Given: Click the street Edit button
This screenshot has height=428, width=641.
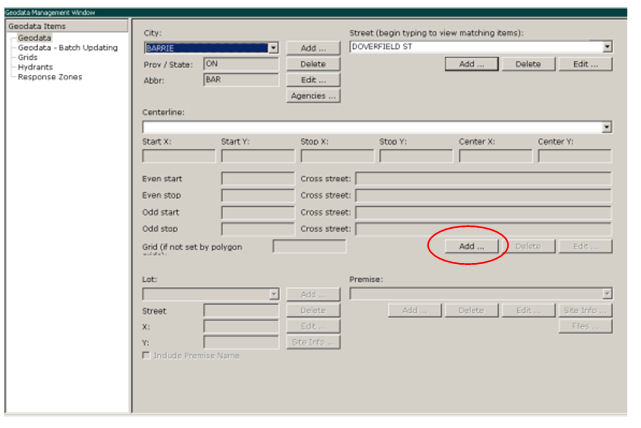Looking at the screenshot, I should pos(585,64).
